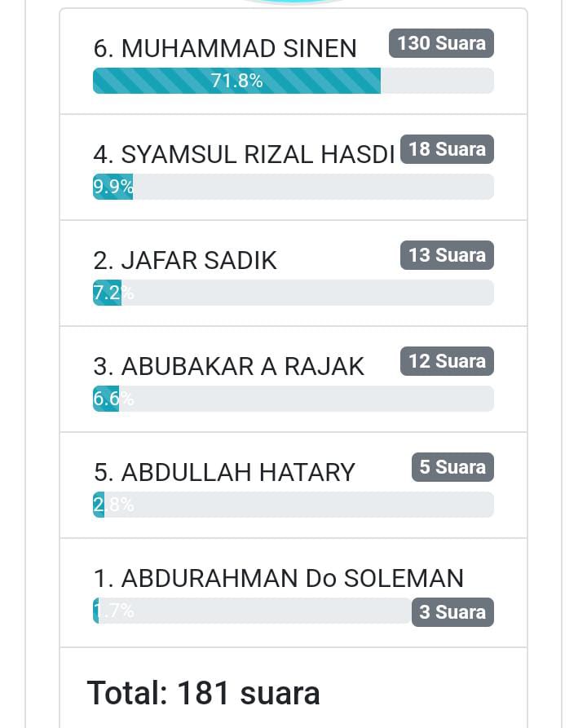
Task: Select candidate 4. SYAMSUL RIZAL HASDI name
Action: 244,154
